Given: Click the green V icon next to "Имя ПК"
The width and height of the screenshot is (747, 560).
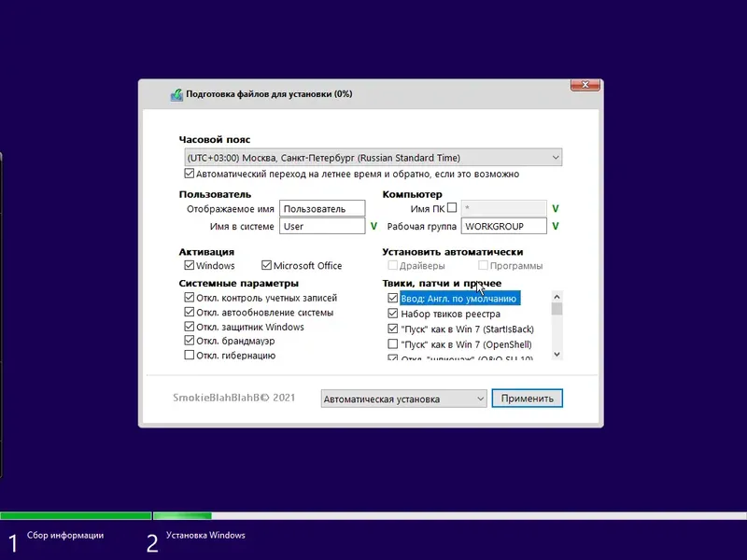Looking at the screenshot, I should pyautogui.click(x=556, y=207).
